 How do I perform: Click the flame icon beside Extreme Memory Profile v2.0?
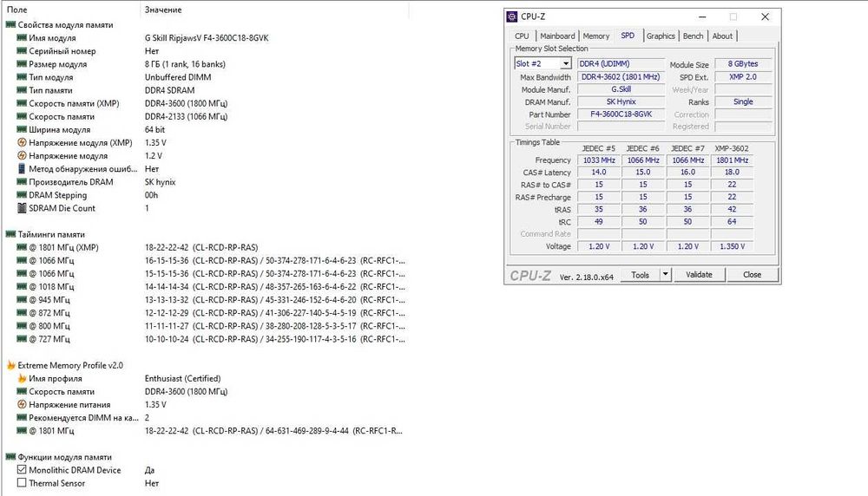click(x=10, y=365)
